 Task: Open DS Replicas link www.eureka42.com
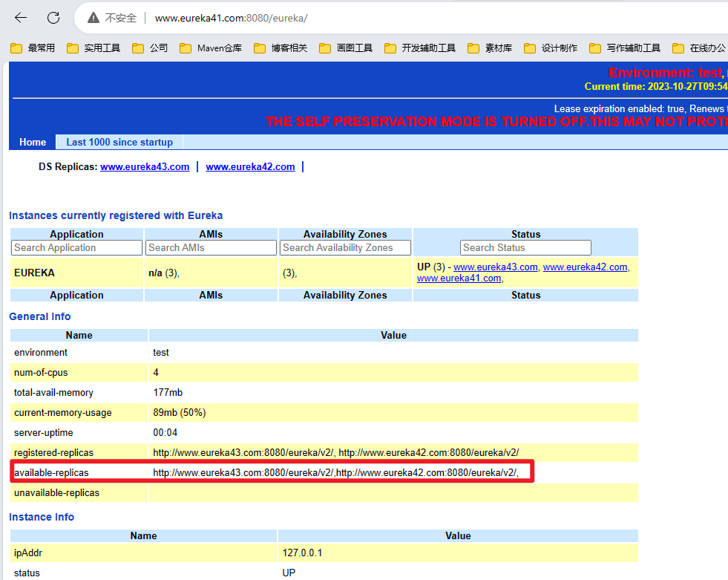click(x=250, y=167)
